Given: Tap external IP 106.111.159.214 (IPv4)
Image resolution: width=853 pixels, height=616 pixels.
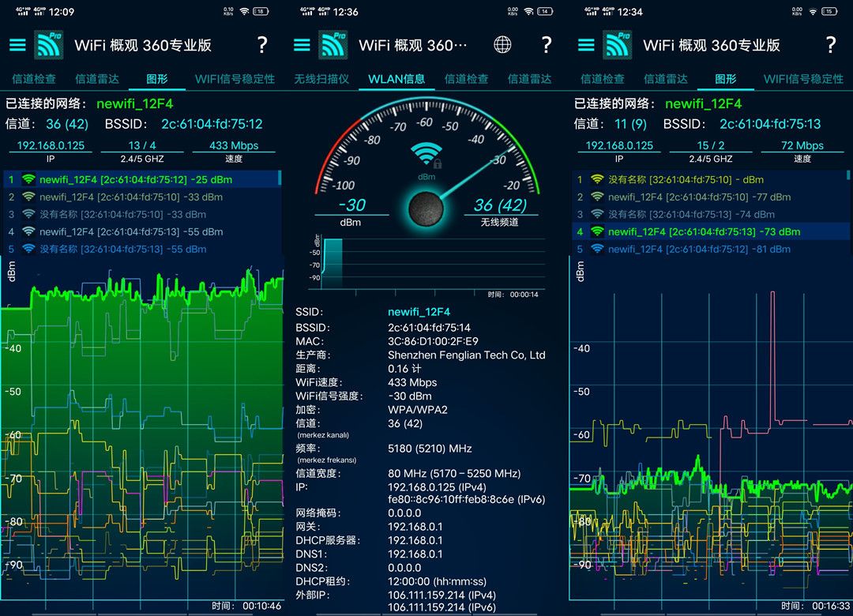Looking at the screenshot, I should tap(442, 595).
